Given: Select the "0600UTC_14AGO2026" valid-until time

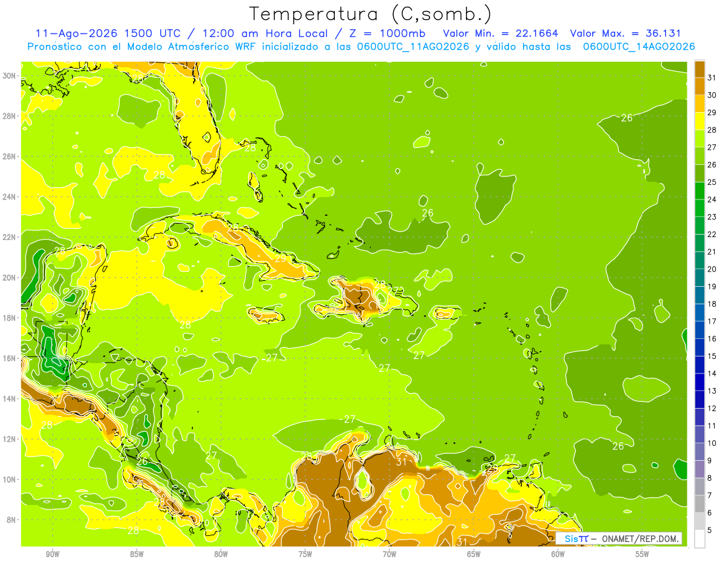Looking at the screenshot, I should click(x=639, y=47).
